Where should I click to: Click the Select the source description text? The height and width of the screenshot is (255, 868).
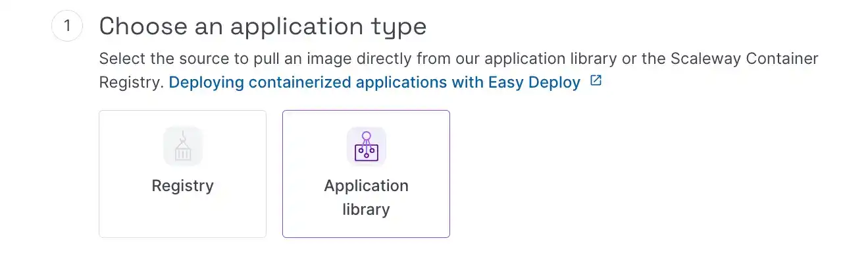pos(459,71)
